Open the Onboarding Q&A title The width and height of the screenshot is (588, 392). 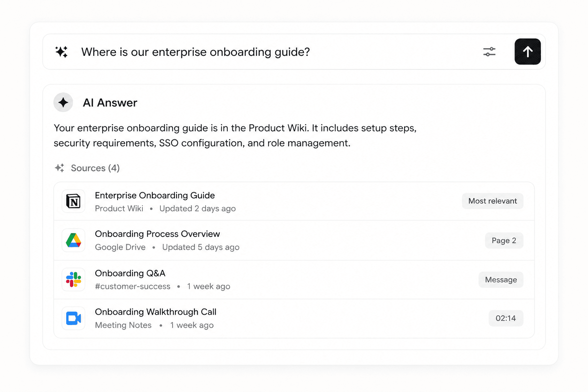[130, 273]
